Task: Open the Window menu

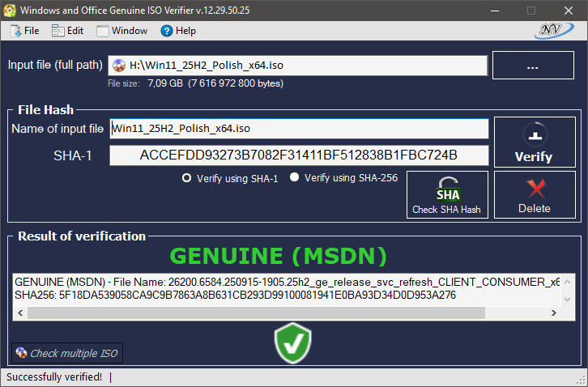Action: 121,31
